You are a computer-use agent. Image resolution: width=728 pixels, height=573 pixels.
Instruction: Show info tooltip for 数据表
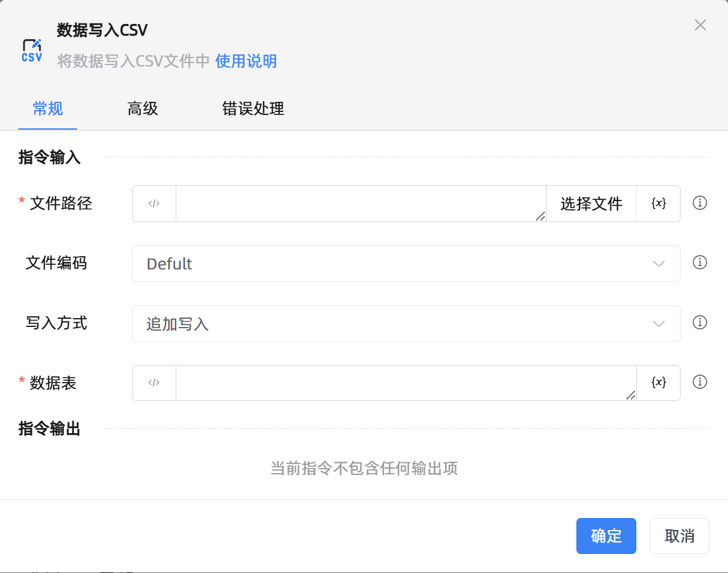(x=700, y=382)
